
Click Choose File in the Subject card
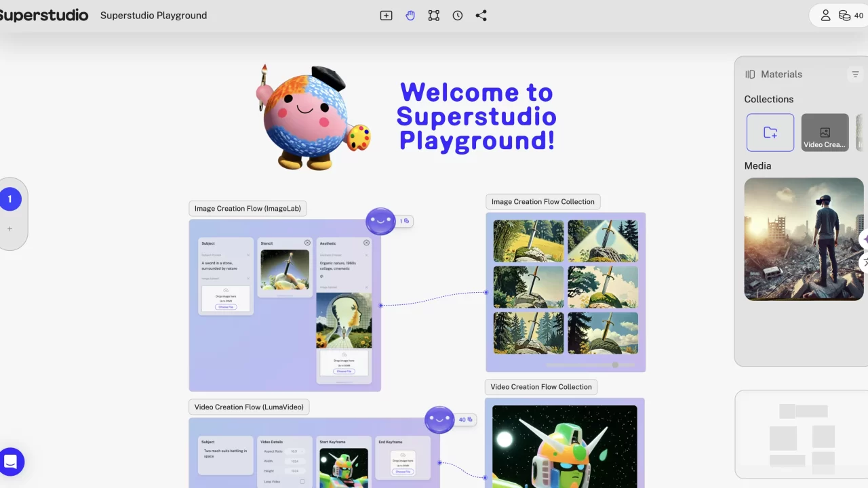click(x=225, y=307)
